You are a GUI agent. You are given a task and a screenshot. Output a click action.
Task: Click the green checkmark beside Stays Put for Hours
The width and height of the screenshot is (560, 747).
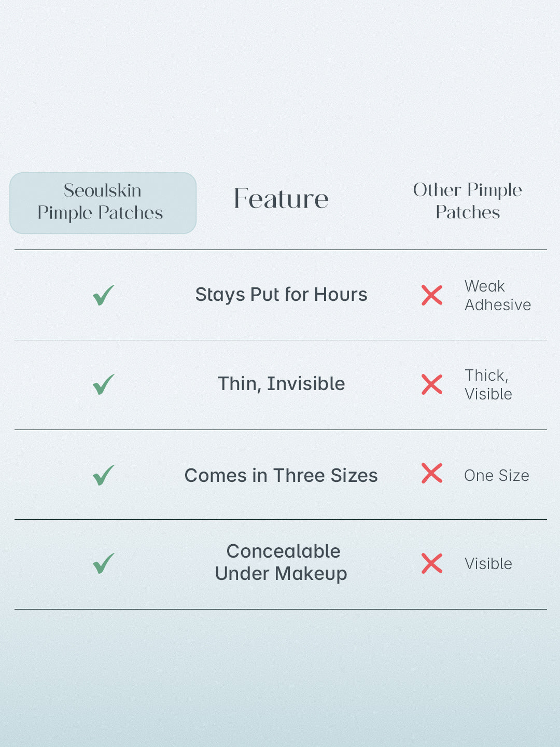103,295
